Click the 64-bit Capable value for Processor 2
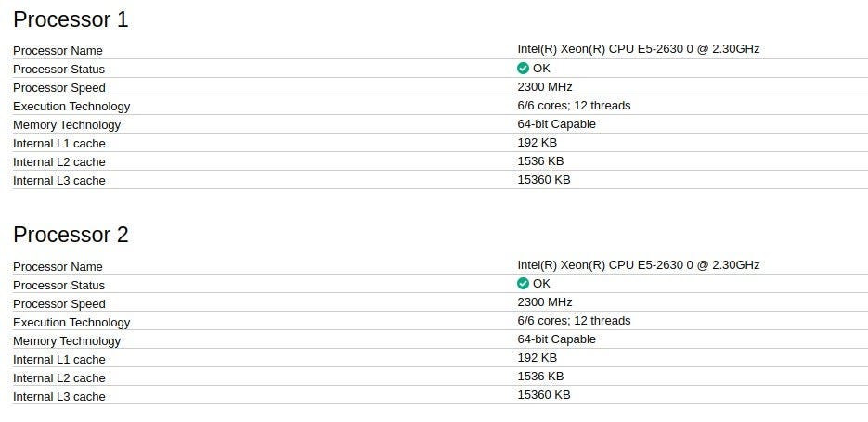Viewport: 868px width, 422px height. point(556,339)
